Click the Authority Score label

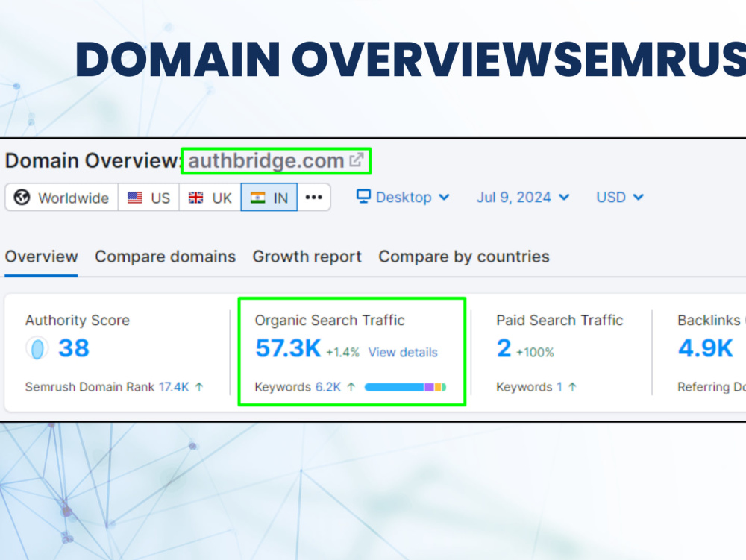pyautogui.click(x=77, y=321)
